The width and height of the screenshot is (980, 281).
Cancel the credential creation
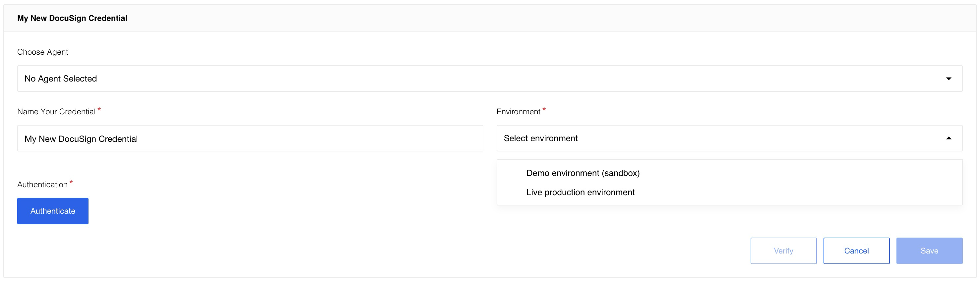pyautogui.click(x=856, y=251)
